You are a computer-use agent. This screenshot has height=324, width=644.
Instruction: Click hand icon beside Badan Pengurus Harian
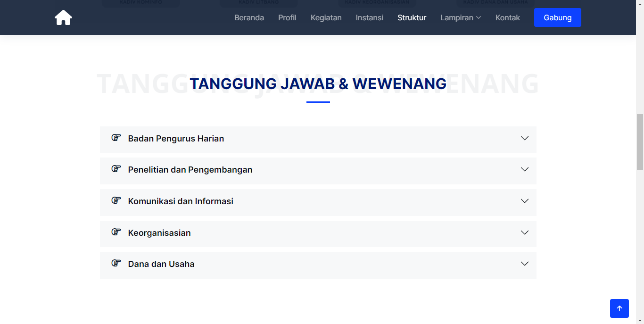tap(116, 138)
